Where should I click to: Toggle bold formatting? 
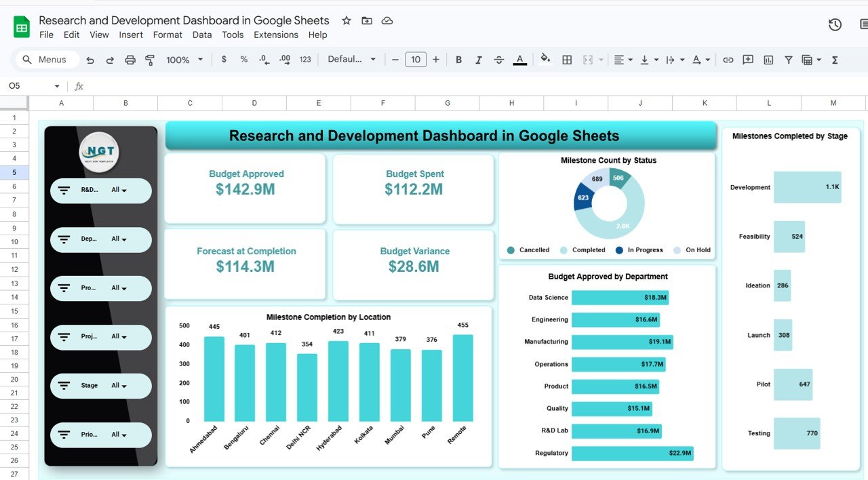pyautogui.click(x=458, y=60)
